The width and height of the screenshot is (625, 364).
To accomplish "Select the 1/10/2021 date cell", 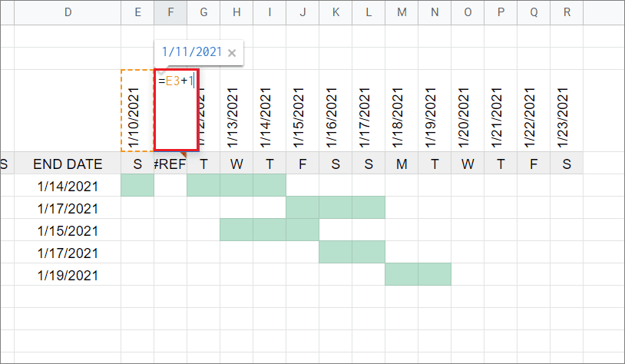I will click(x=137, y=111).
